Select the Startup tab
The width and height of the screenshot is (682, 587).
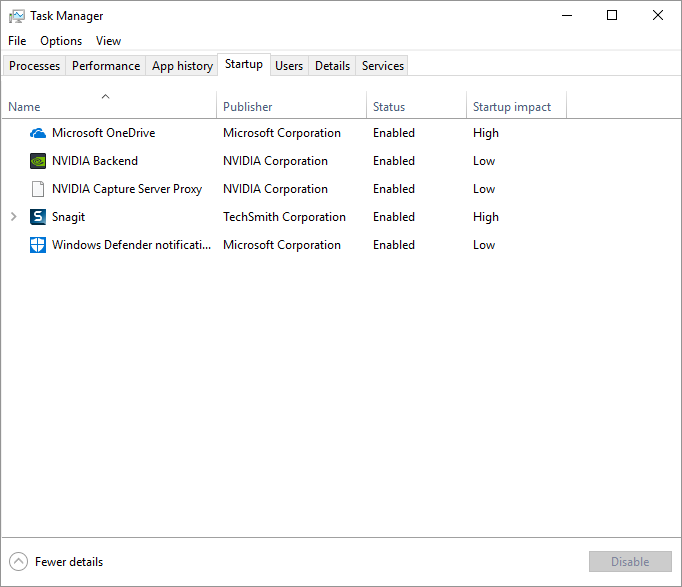[244, 64]
